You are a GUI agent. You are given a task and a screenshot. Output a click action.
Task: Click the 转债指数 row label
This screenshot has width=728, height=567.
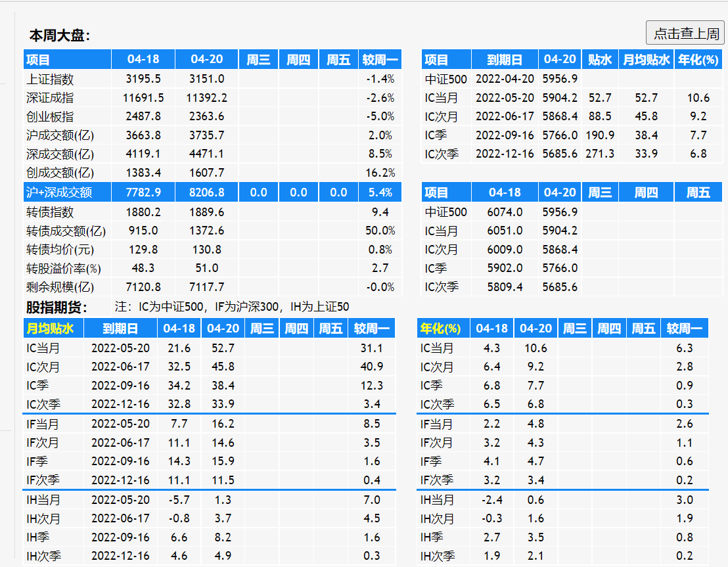[x=50, y=212]
